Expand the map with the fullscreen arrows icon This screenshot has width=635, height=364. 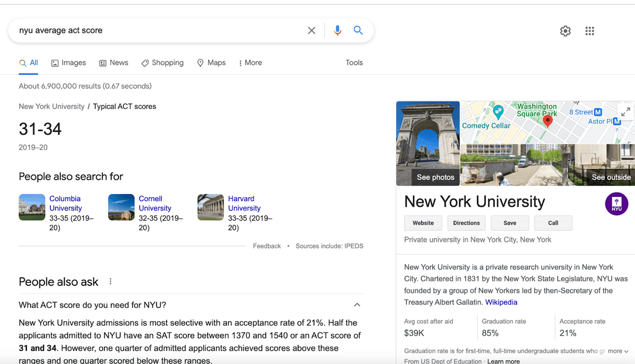tap(625, 112)
